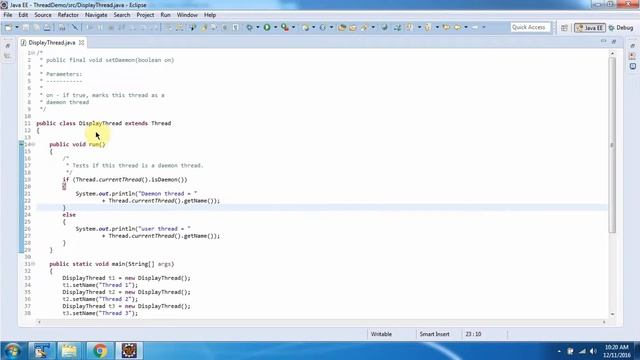
Task: Open the Help menu
Action: [210, 15]
